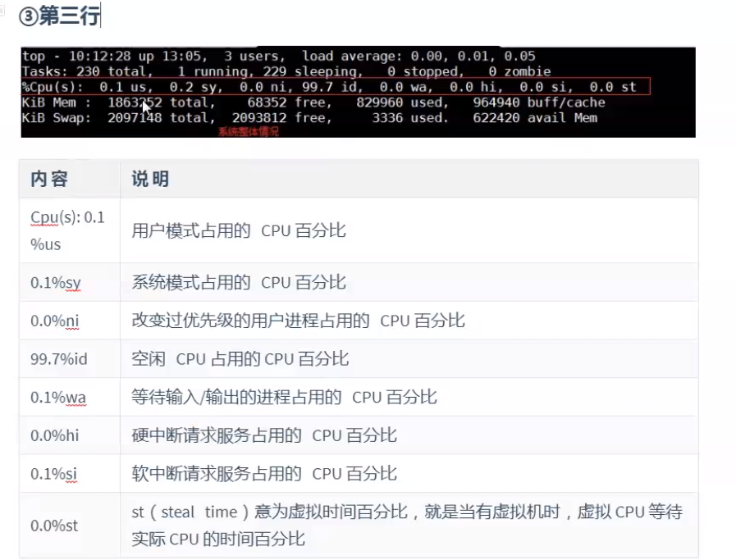
Task: Click the terminal screenshot of top output
Action: point(357,90)
